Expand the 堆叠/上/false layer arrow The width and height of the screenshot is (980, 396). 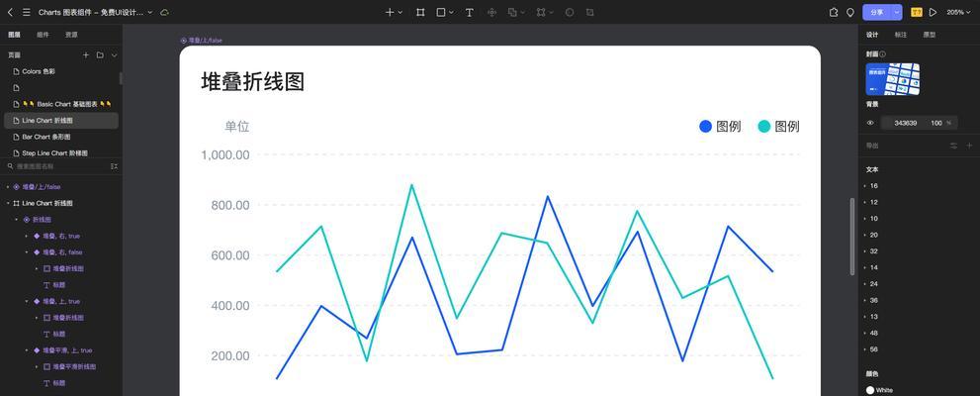point(8,187)
